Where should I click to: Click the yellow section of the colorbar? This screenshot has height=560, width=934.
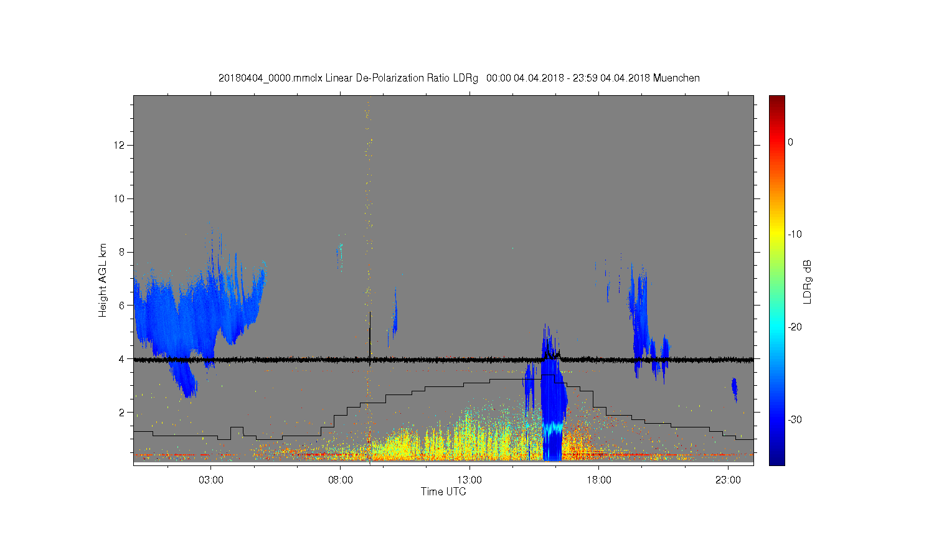tap(776, 235)
